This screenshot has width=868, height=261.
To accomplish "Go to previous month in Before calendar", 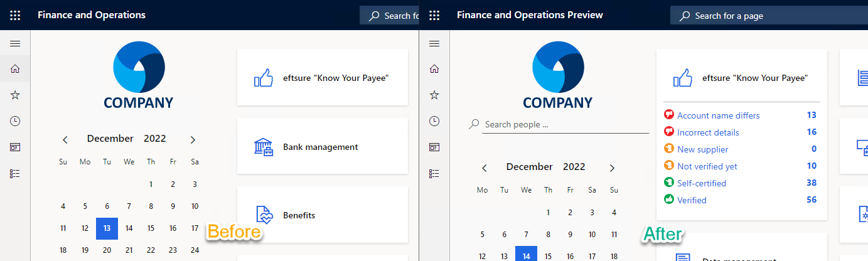I will 65,139.
